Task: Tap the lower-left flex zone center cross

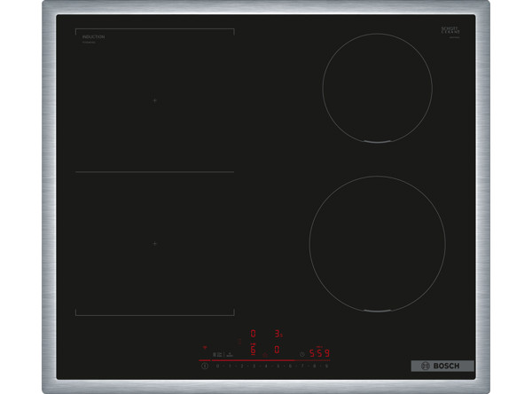Action: [154, 243]
